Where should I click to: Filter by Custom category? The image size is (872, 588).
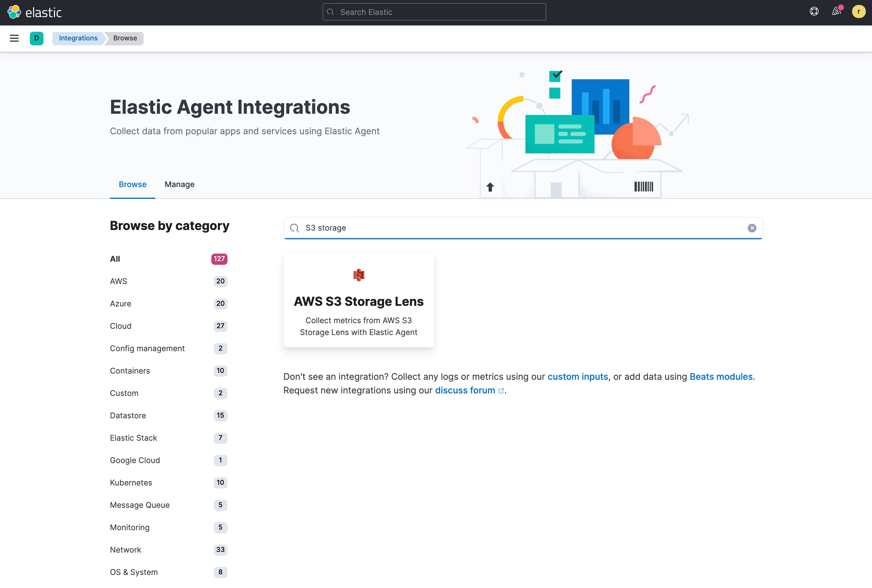tap(169, 393)
